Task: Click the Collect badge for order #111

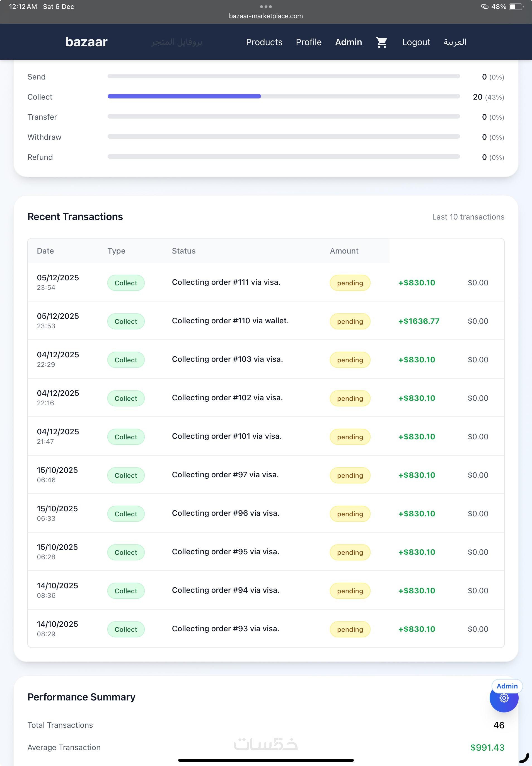Action: pos(126,283)
